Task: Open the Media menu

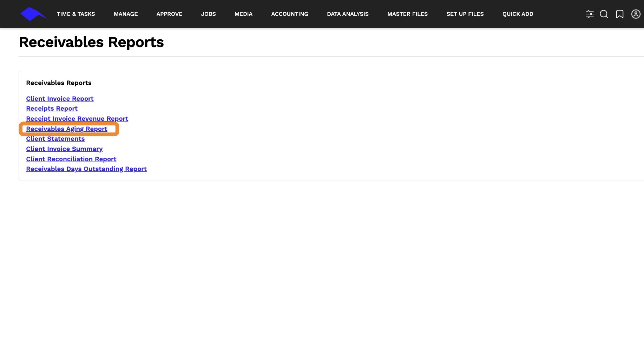Action: click(243, 14)
